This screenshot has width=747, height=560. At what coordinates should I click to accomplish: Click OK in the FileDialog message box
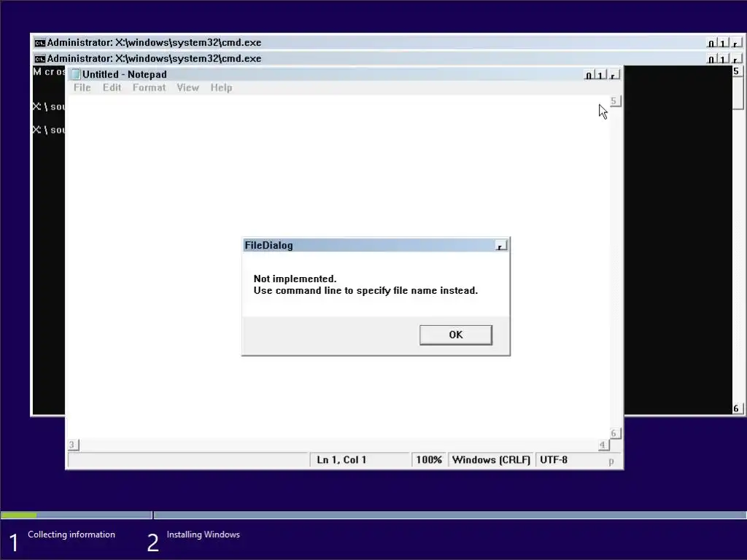[455, 335]
